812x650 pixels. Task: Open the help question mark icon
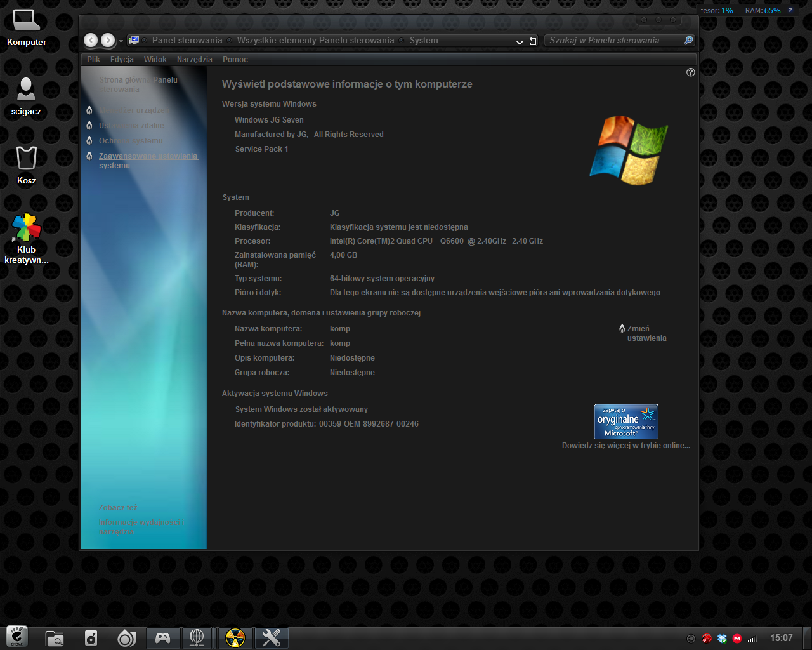click(x=691, y=72)
